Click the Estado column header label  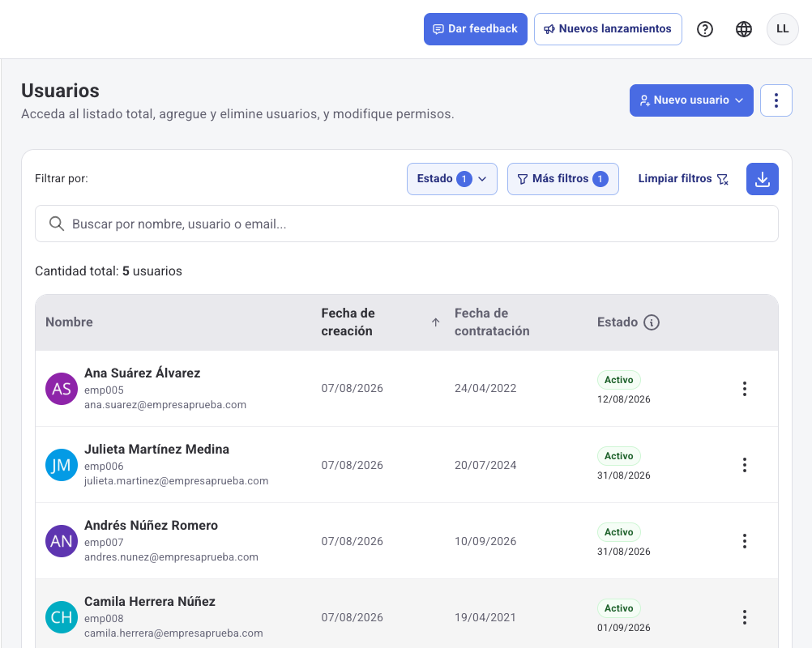618,322
